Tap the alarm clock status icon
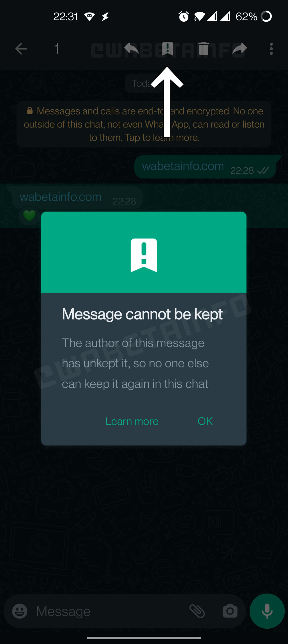 point(184,17)
